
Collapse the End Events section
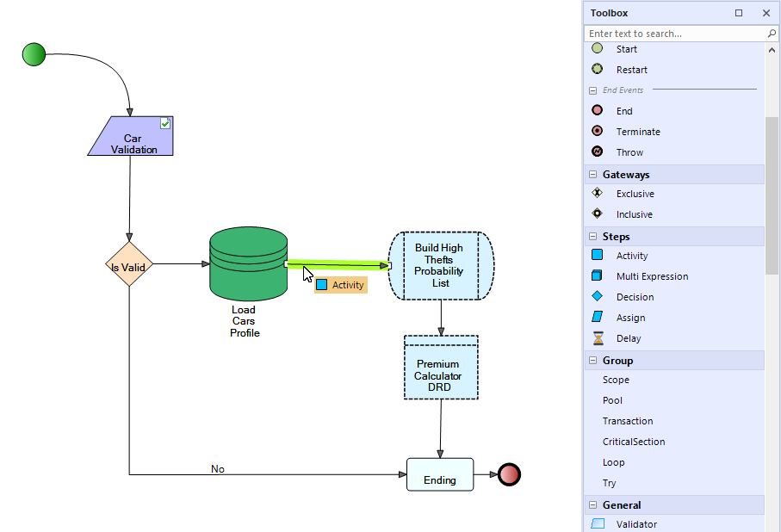[x=592, y=90]
